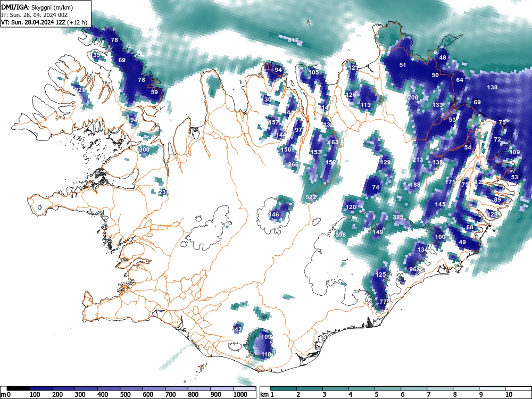The image size is (532, 399).
Task: Click the visibility value 817 on the map
Action: 293,40
